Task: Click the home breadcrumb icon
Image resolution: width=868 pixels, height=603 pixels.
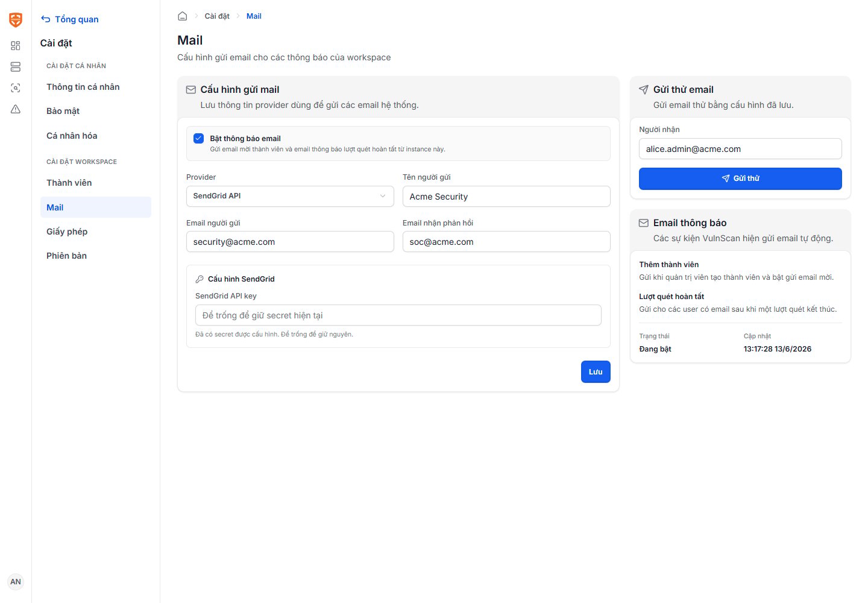Action: point(183,16)
